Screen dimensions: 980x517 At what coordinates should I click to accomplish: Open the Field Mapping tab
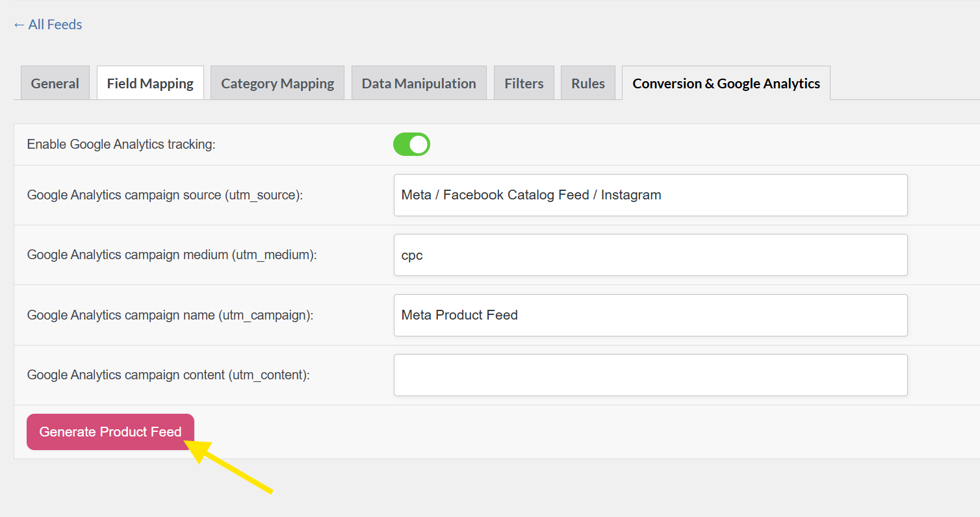click(x=150, y=84)
